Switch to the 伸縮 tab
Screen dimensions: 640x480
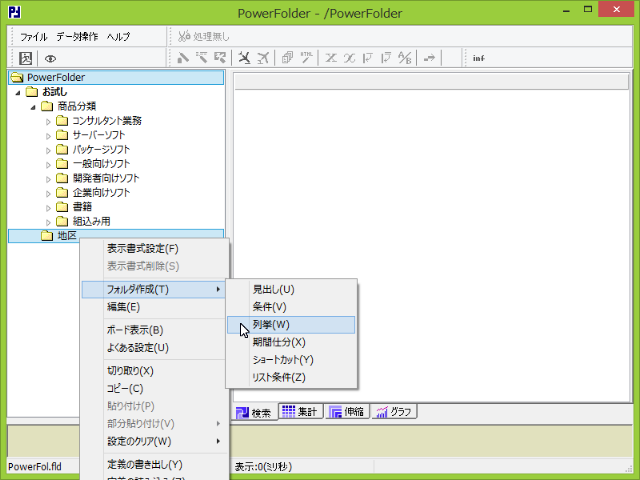pos(347,411)
